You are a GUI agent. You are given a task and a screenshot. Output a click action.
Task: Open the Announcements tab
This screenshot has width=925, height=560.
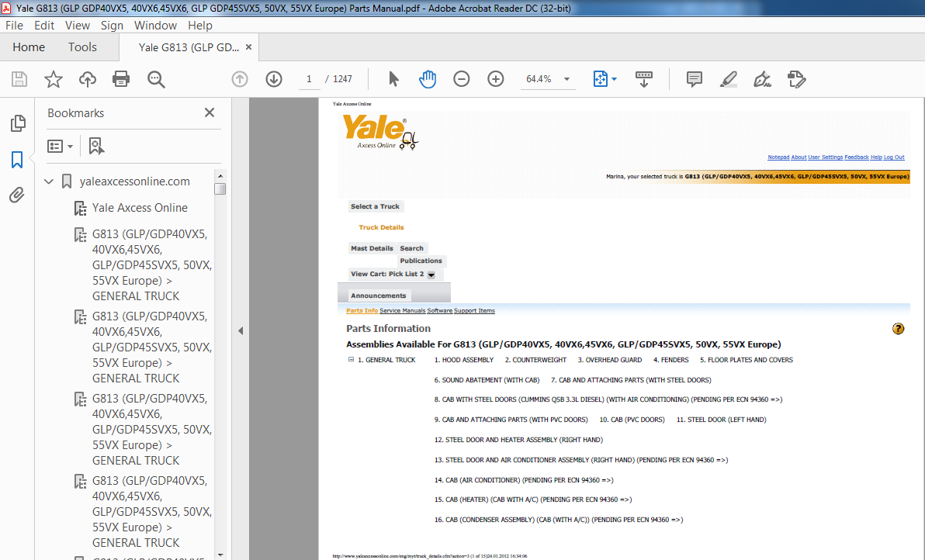[x=378, y=296]
